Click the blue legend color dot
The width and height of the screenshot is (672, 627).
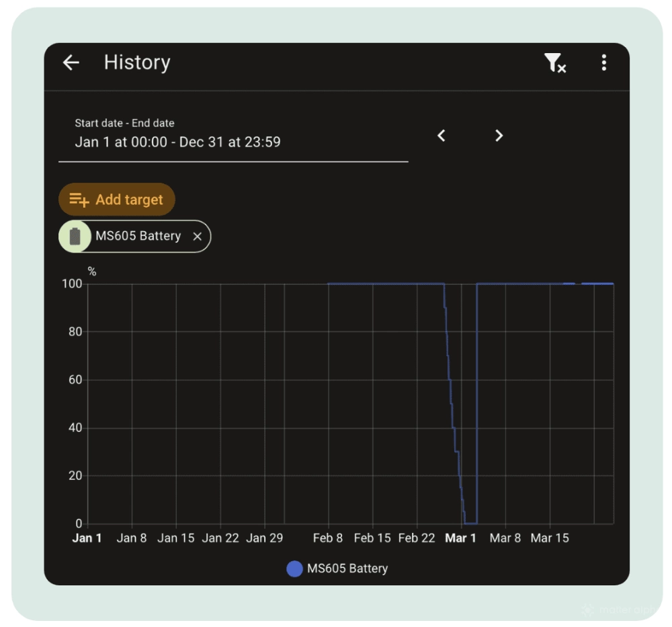(x=294, y=569)
